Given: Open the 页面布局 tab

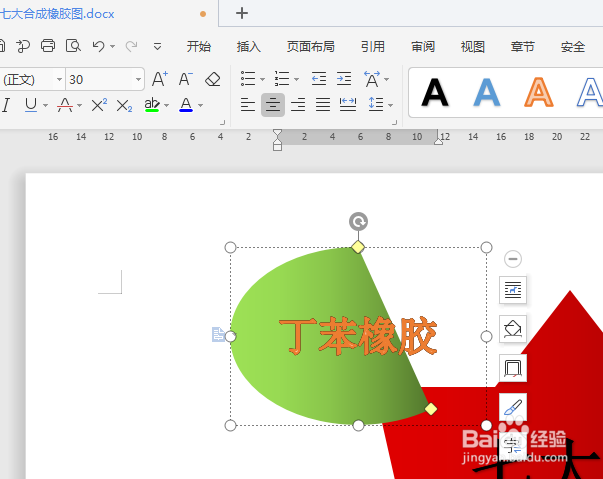Looking at the screenshot, I should pos(311,47).
